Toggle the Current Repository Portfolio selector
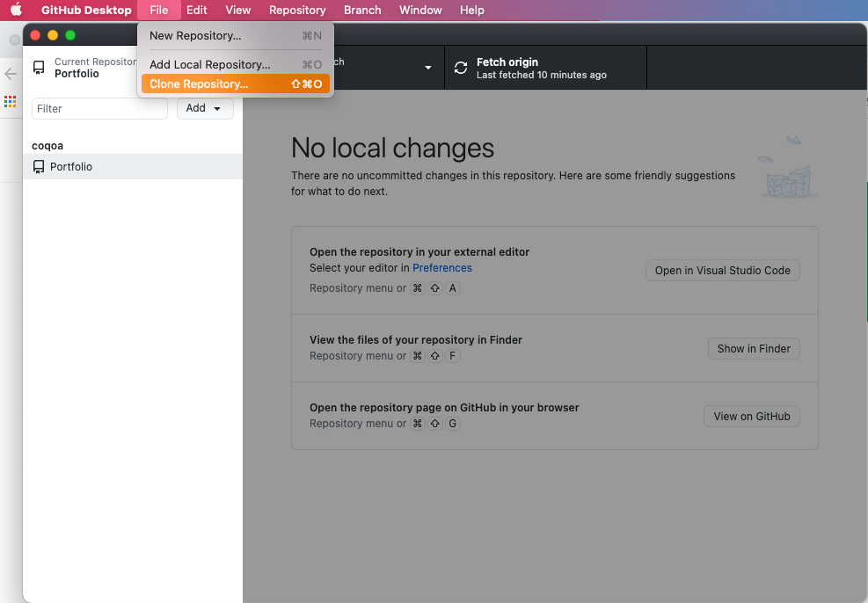The width and height of the screenshot is (868, 603). (x=80, y=68)
